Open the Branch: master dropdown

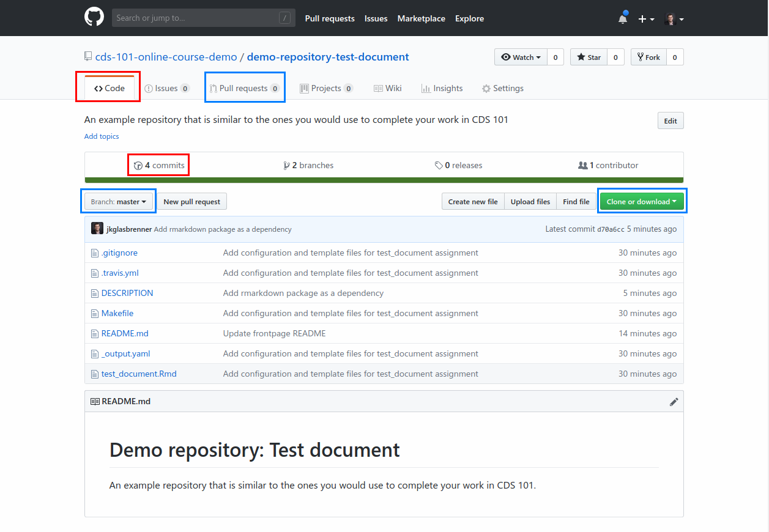point(119,202)
